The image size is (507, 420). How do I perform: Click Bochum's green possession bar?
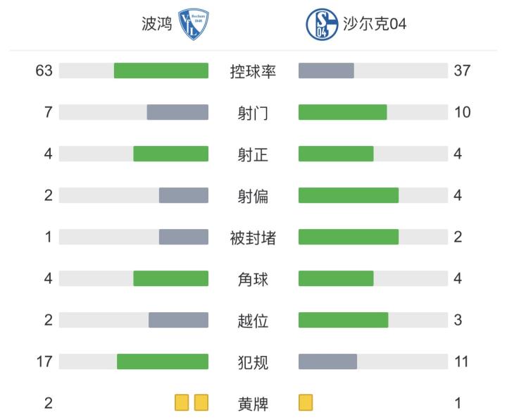pyautogui.click(x=161, y=71)
